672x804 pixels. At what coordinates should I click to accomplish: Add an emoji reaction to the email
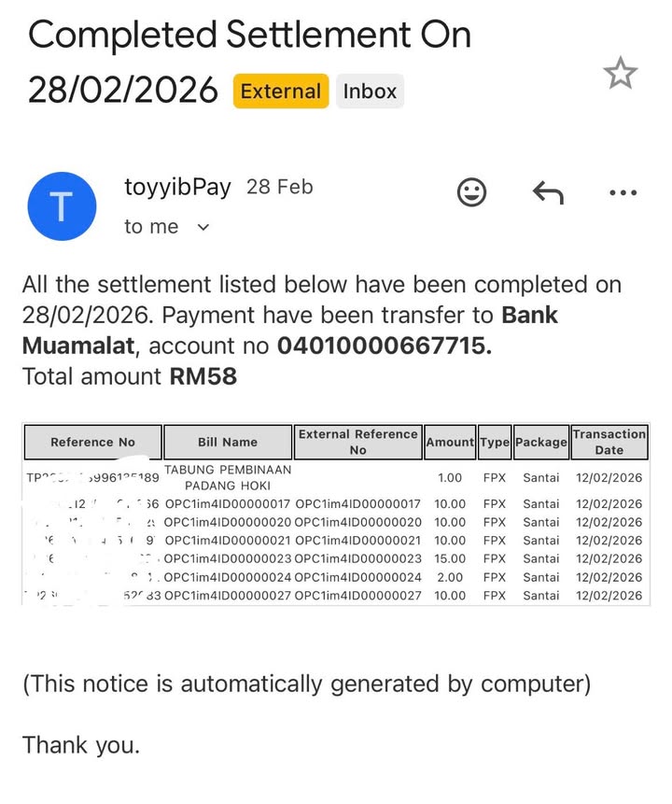[x=472, y=193]
